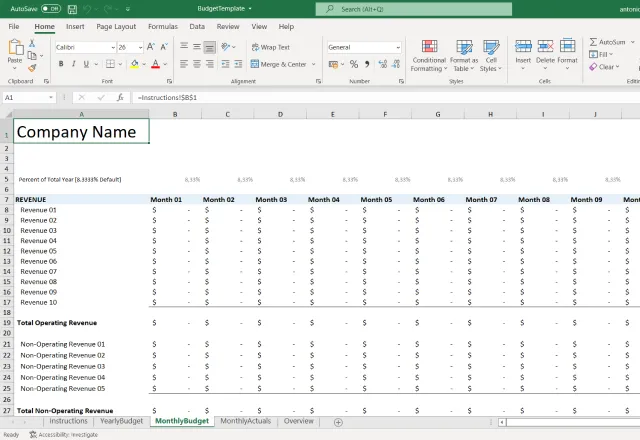
Task: Click in the formula bar
Action: [386, 98]
